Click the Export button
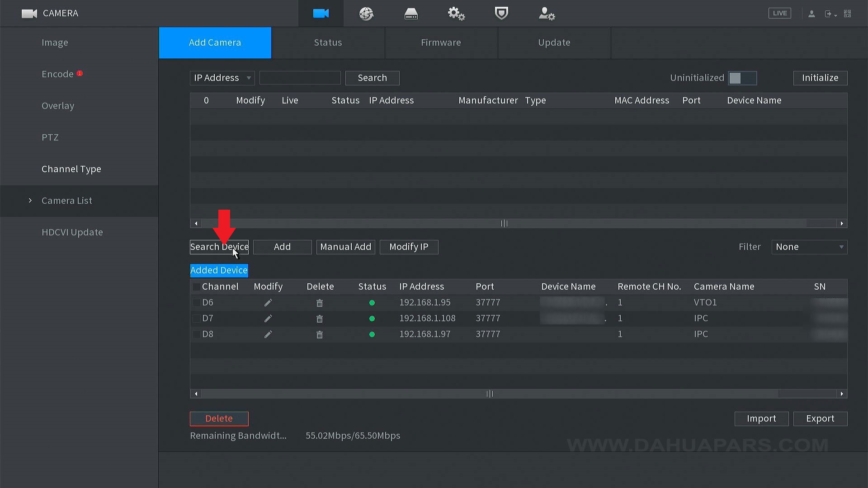 (x=820, y=418)
